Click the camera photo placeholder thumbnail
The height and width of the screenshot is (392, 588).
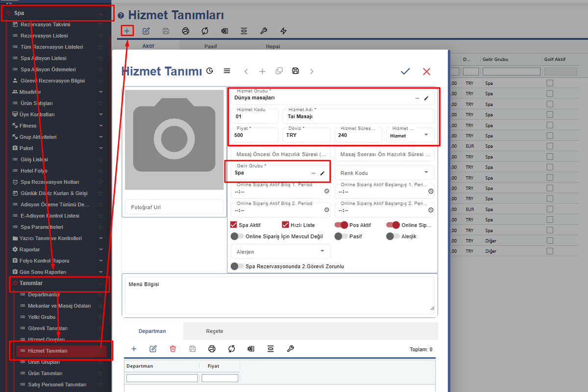(173, 139)
